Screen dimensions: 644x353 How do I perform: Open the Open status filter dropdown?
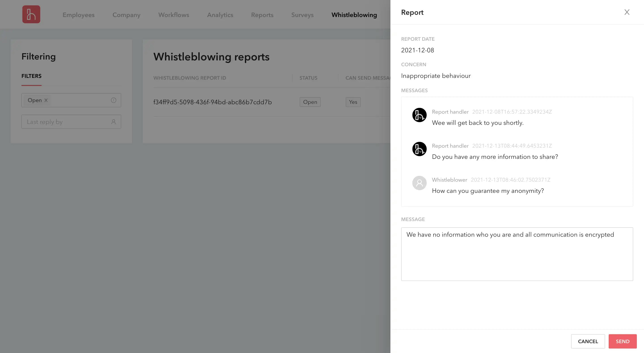(x=78, y=100)
